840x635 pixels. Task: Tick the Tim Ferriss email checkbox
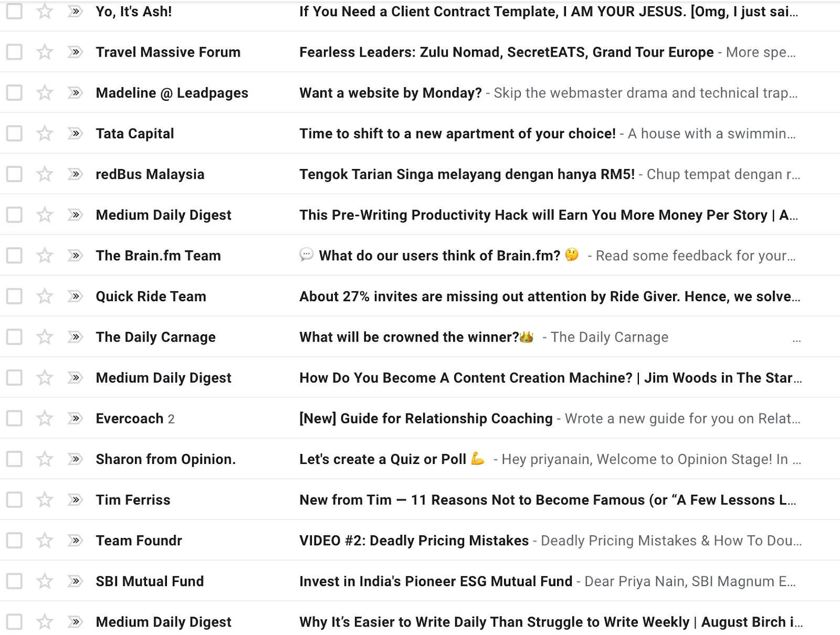coord(14,500)
